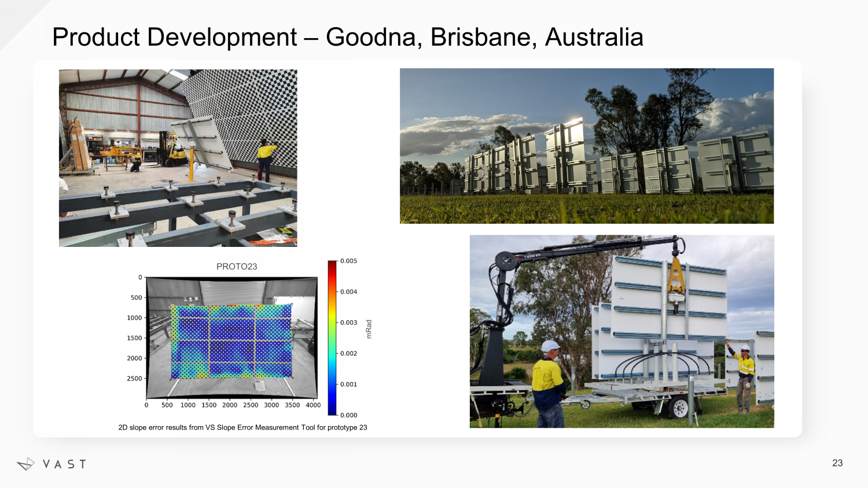868x488 pixels.
Task: Click the 0.002 color bar value
Action: pyautogui.click(x=348, y=354)
